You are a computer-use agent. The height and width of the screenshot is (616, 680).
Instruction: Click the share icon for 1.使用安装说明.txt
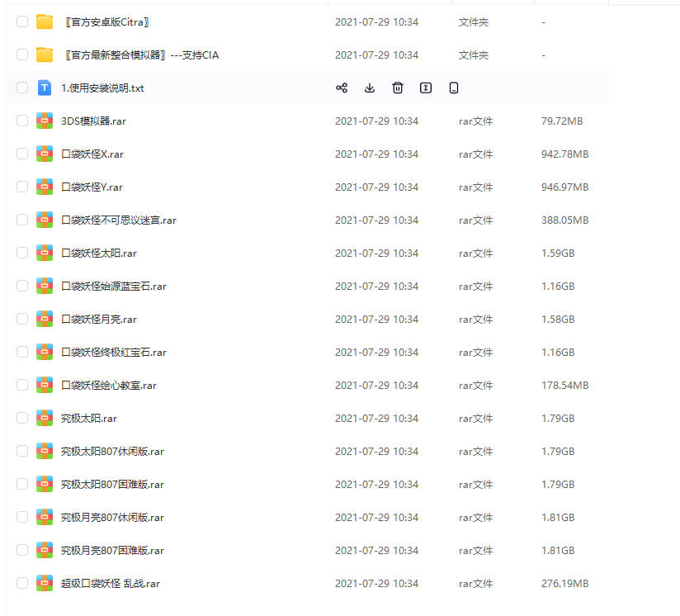[x=342, y=88]
